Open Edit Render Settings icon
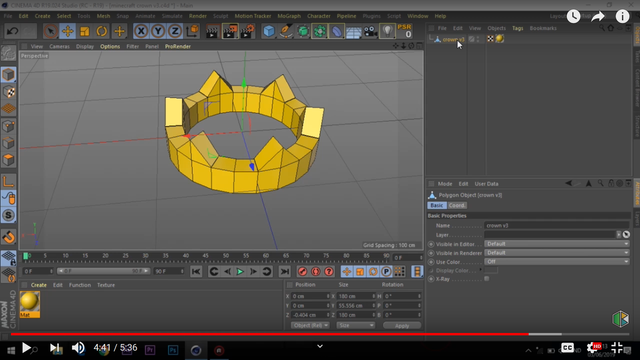Screen dimensions: 640x360 point(247,31)
